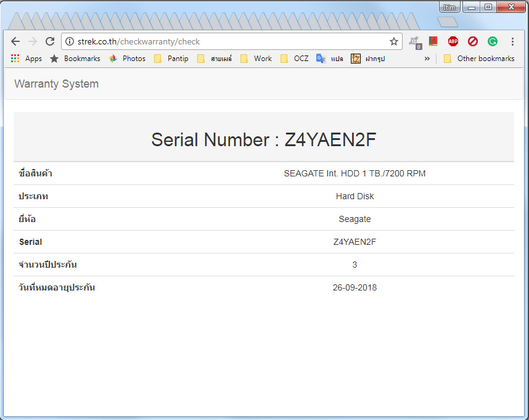This screenshot has width=529, height=420.
Task: Open the puzzle-shaped extension with 0 badge
Action: tap(415, 42)
